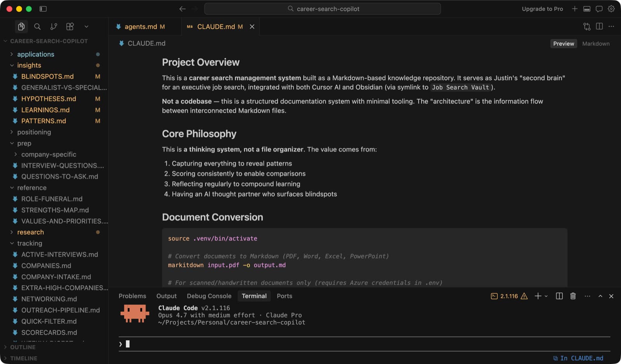Open new terminal profile dropdown arrow

click(546, 296)
